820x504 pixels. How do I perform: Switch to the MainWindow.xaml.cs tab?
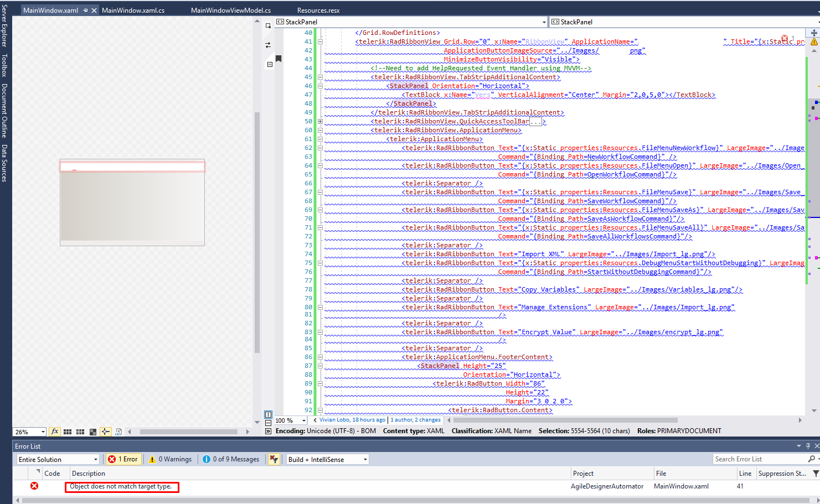[133, 11]
